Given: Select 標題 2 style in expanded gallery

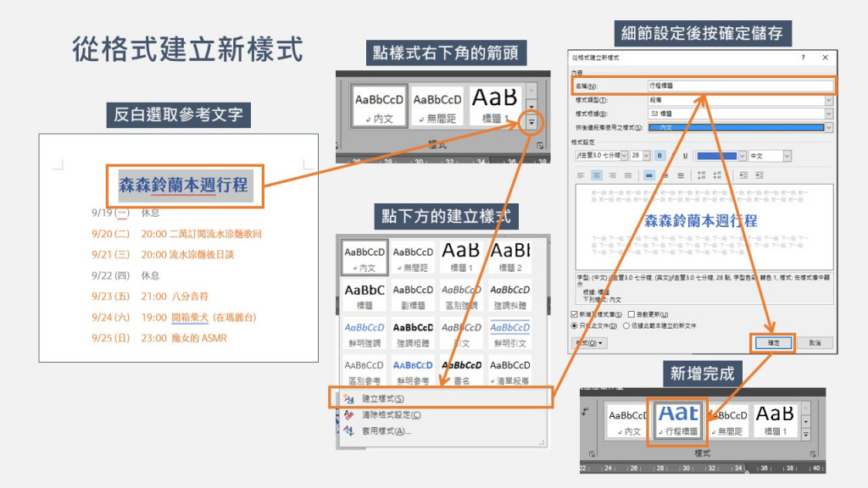Looking at the screenshot, I should pyautogui.click(x=509, y=258).
